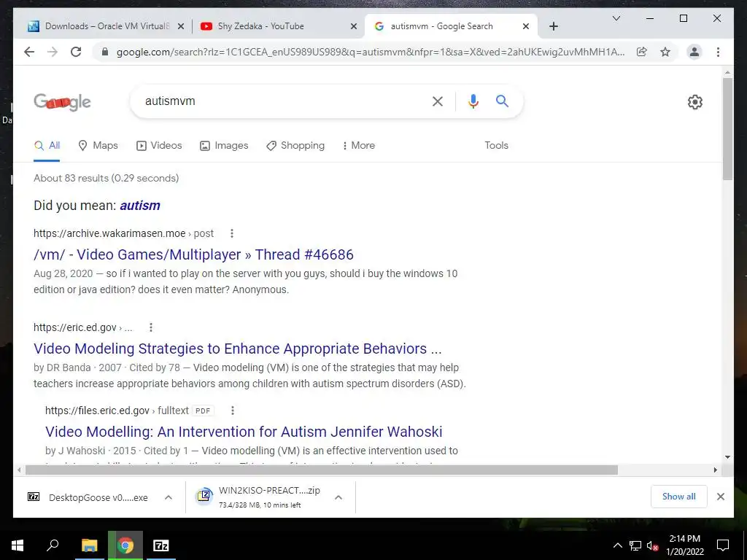This screenshot has height=560, width=747.
Task: Expand WIN2KISO zip download options chevron
Action: [x=338, y=497]
